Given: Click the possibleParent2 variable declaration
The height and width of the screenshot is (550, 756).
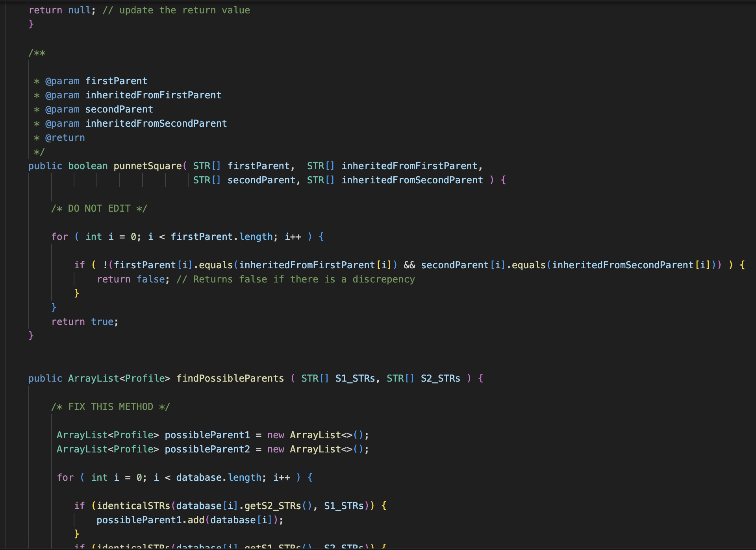Looking at the screenshot, I should [x=207, y=449].
